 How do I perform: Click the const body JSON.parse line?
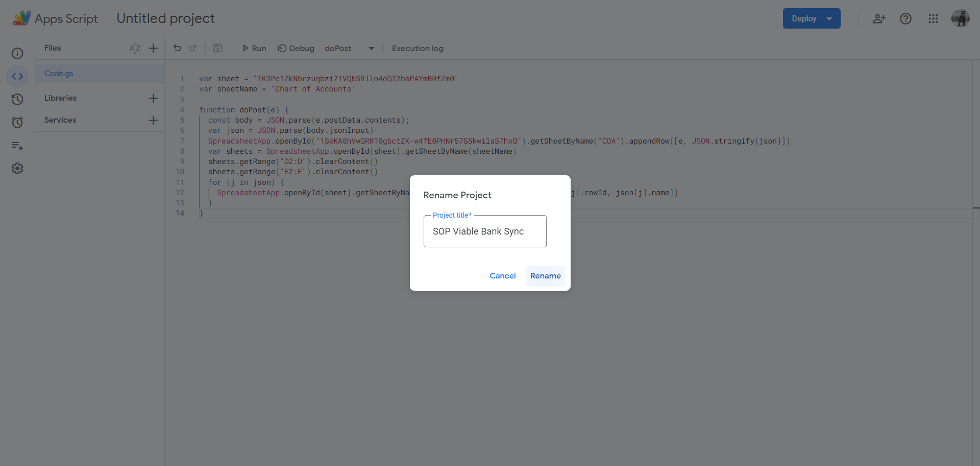[x=308, y=120]
